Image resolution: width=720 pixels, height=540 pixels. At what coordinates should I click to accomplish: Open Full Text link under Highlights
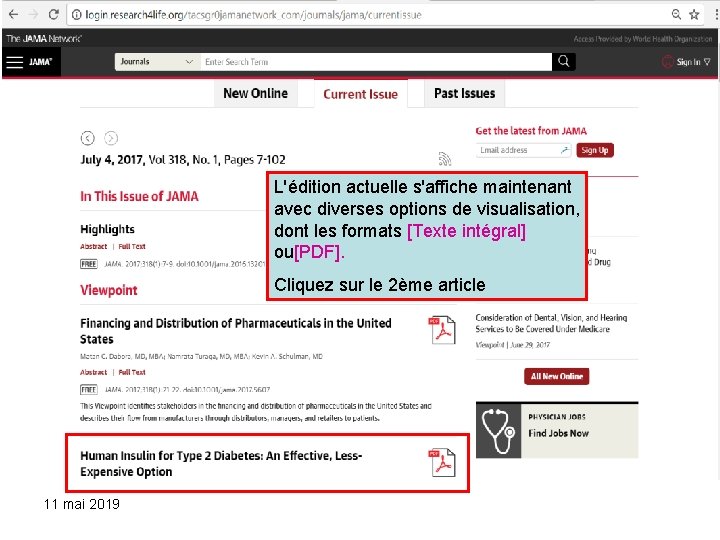coord(132,247)
